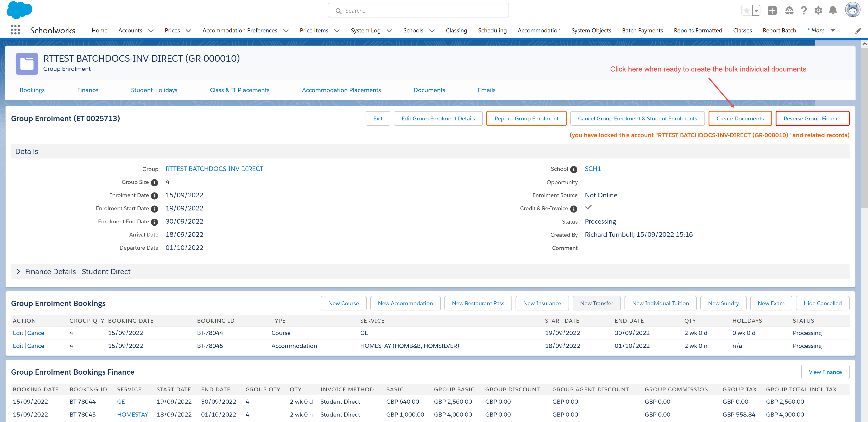
Task: Toggle the Credit & Re-Invoice checkmark
Action: click(588, 207)
